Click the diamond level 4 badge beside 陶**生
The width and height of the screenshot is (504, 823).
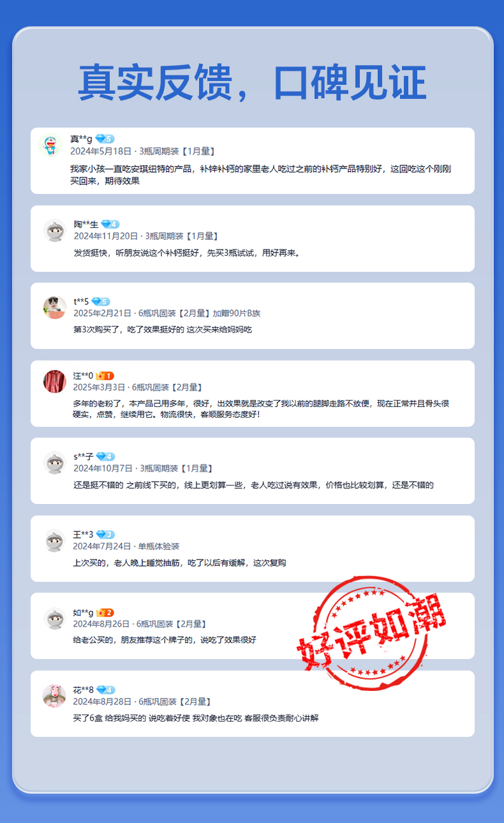110,224
